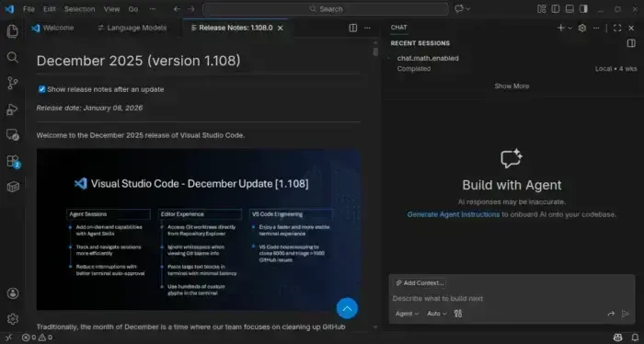
Task: Close the chat panel
Action: pos(631,28)
